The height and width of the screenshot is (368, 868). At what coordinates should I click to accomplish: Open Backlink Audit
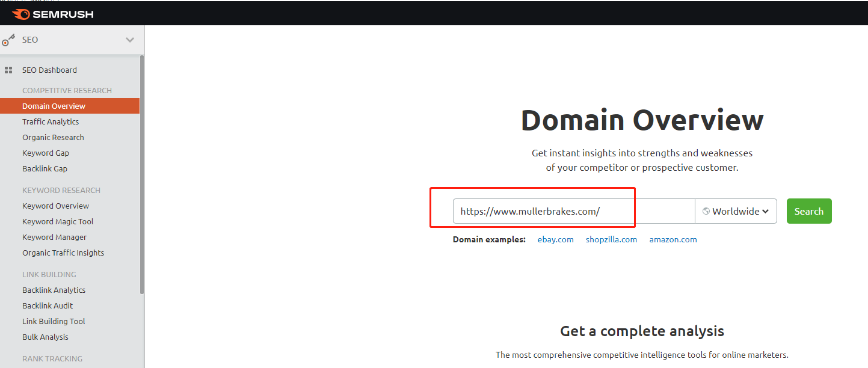[48, 305]
